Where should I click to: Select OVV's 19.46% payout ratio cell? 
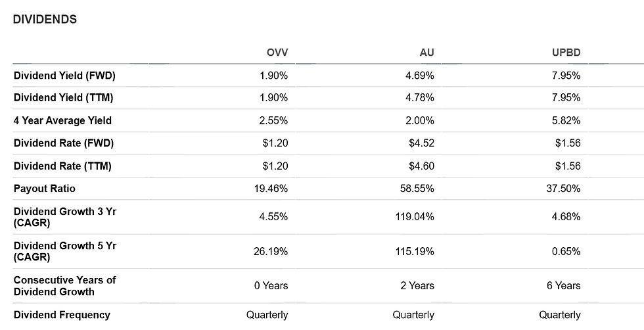click(271, 189)
